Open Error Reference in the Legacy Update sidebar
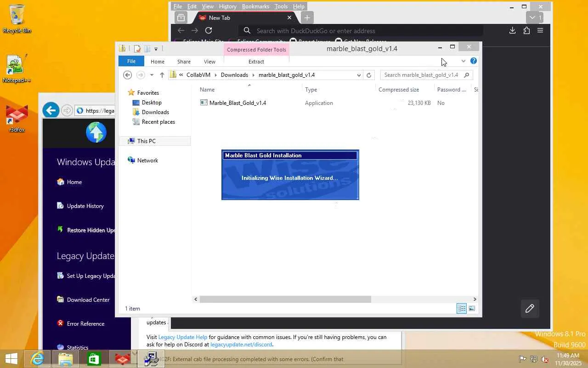 [80, 324]
